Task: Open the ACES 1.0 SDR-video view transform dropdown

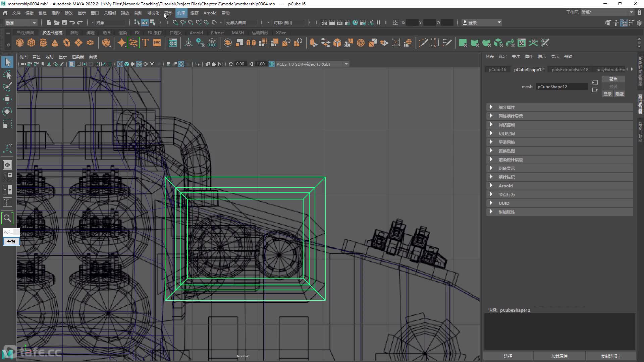Action: (312, 64)
